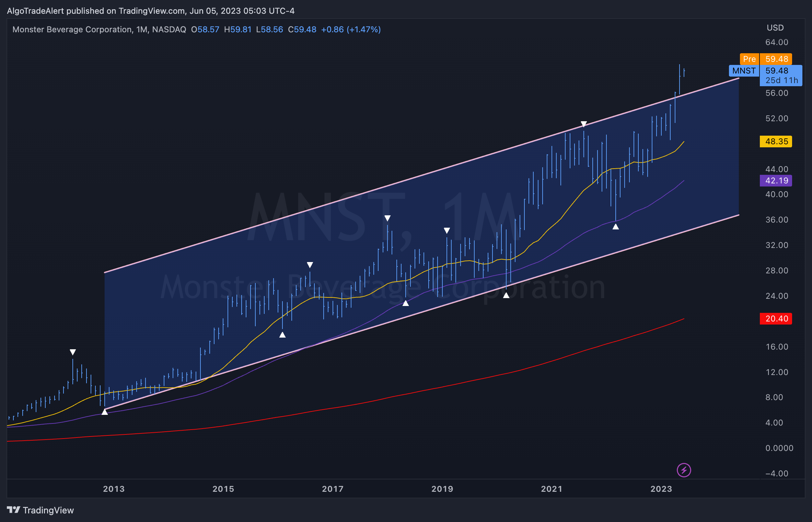812x522 pixels.
Task: Click the 0.0000 price axis label
Action: [x=779, y=448]
